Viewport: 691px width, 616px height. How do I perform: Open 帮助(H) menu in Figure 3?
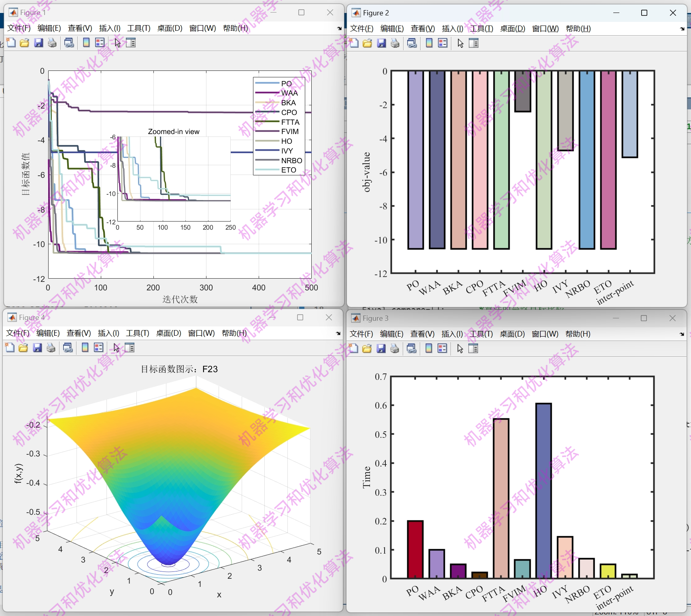[578, 334]
